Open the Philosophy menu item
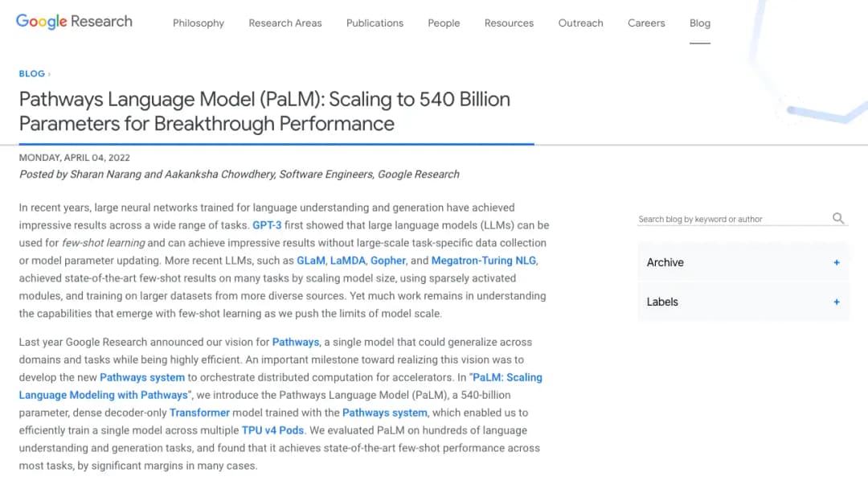The image size is (868, 489). (x=199, y=23)
